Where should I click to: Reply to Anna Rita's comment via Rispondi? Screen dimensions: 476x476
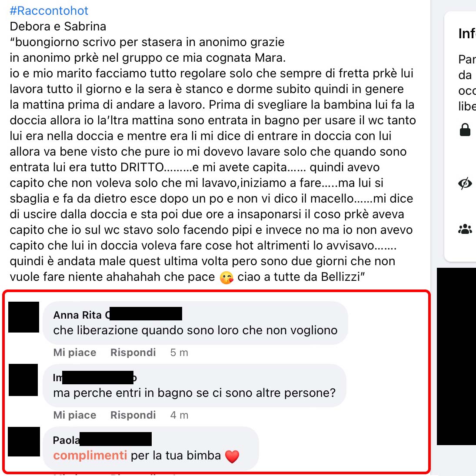coord(133,353)
